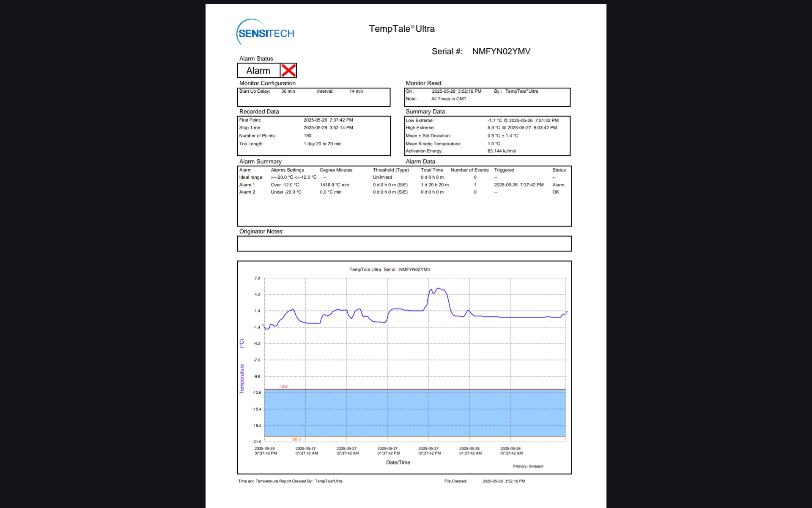Click the Primary: Ambient legend text

point(528,467)
